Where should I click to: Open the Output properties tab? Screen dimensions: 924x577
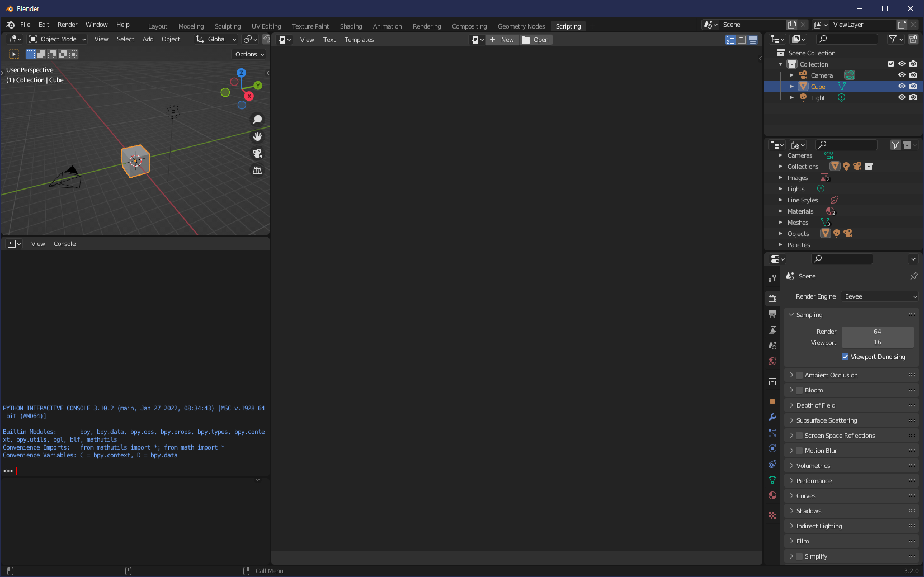tap(772, 314)
